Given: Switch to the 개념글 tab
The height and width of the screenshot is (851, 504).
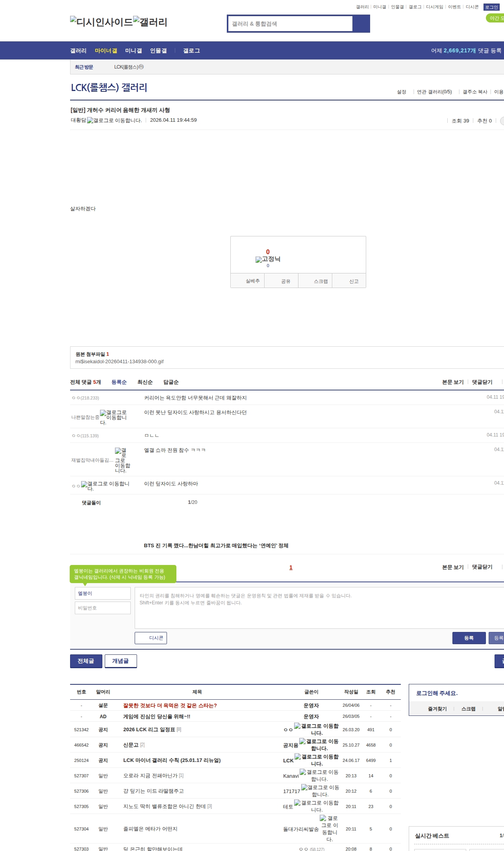Looking at the screenshot, I should pyautogui.click(x=120, y=661).
